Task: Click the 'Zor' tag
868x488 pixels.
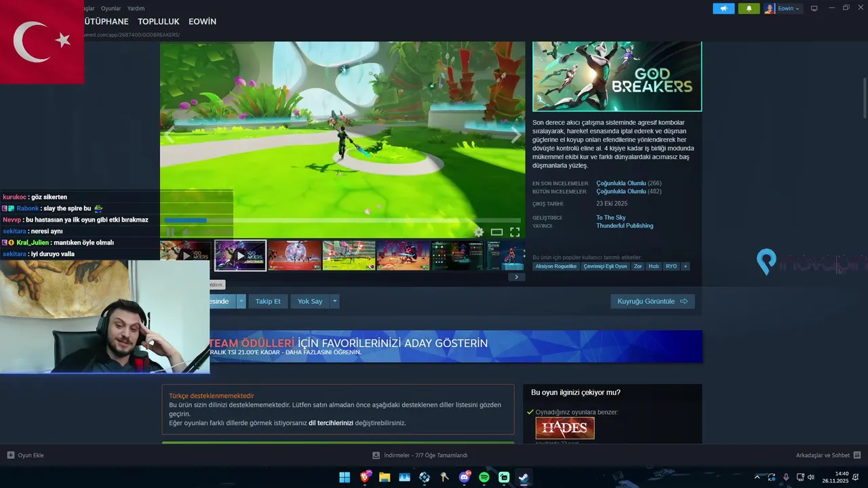Action: tap(637, 266)
